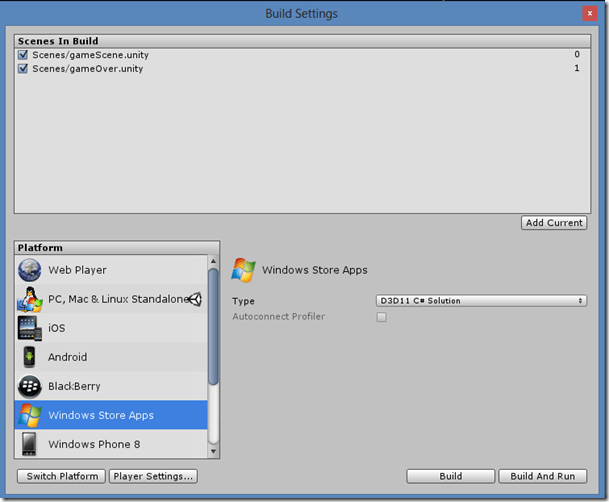The width and height of the screenshot is (609, 502).
Task: Click the Web Player globe icon
Action: pyautogui.click(x=30, y=270)
